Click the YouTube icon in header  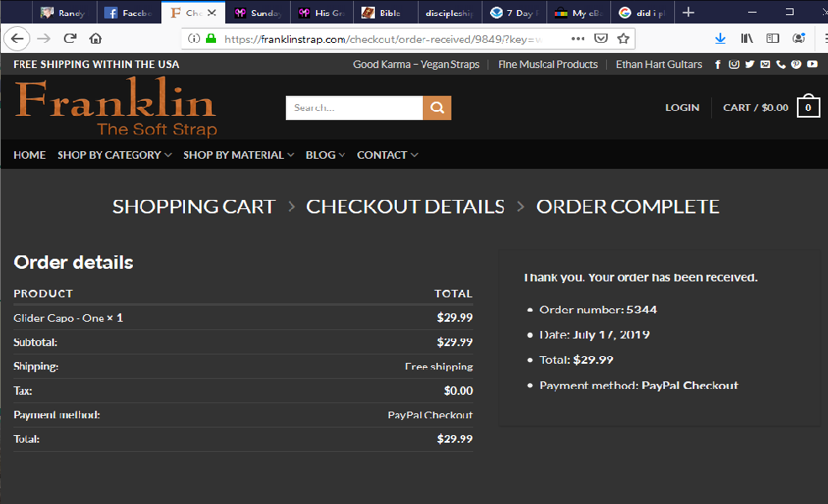(812, 65)
